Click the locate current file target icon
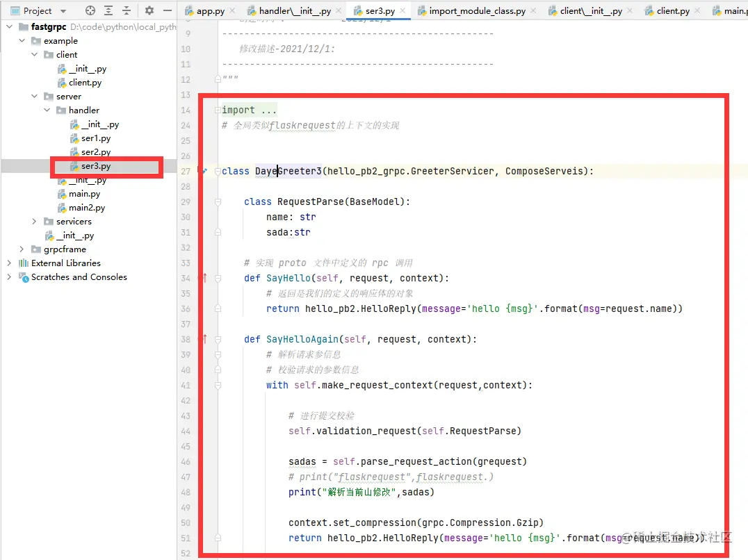The height and width of the screenshot is (560, 748). [x=90, y=10]
